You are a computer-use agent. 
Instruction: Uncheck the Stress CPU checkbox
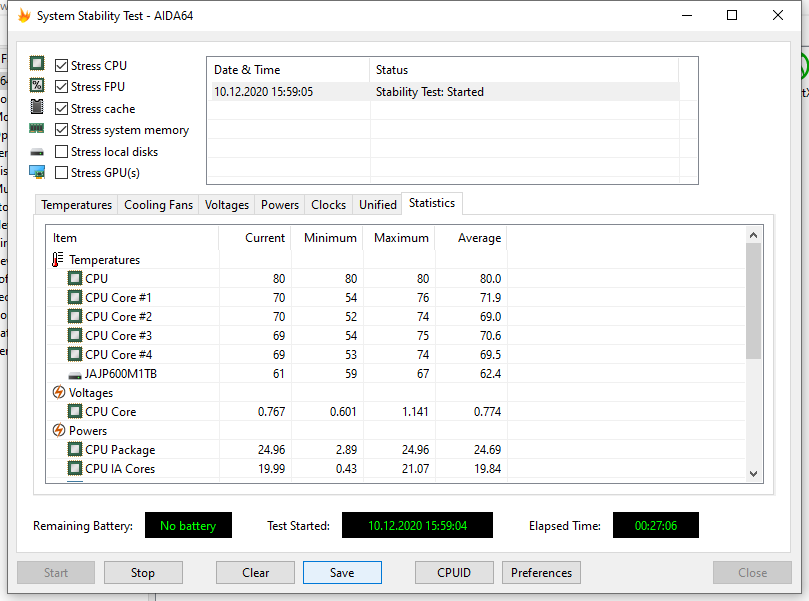coord(61,66)
